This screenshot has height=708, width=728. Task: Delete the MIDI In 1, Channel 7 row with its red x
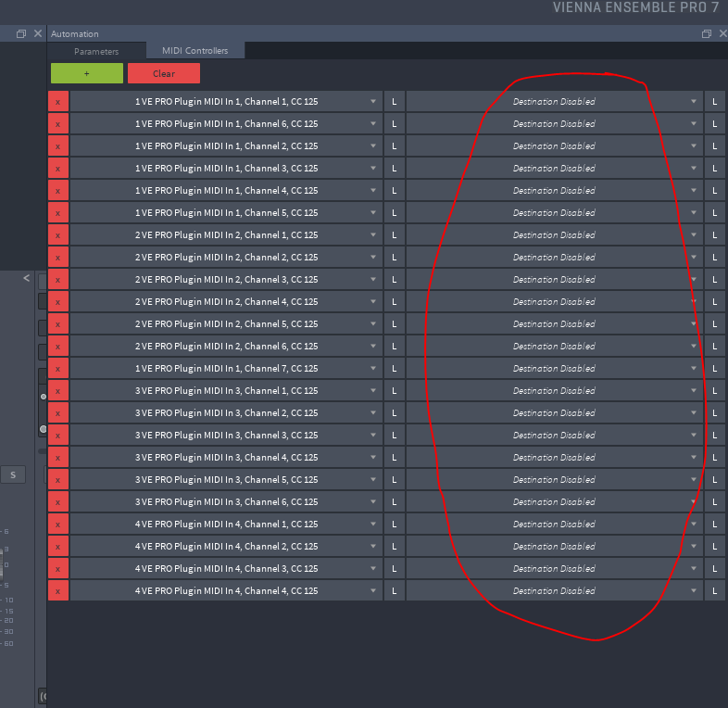(x=57, y=368)
